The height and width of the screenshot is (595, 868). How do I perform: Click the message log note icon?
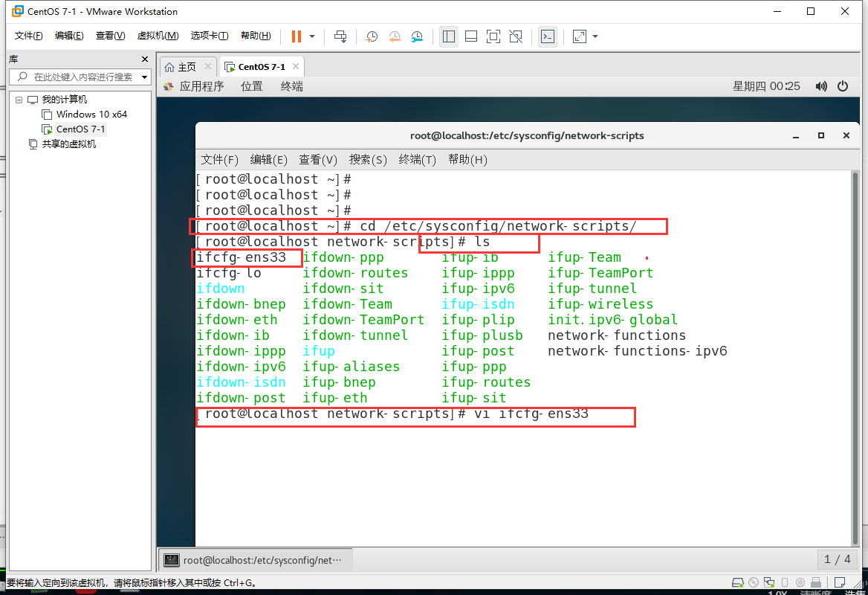coord(840,583)
